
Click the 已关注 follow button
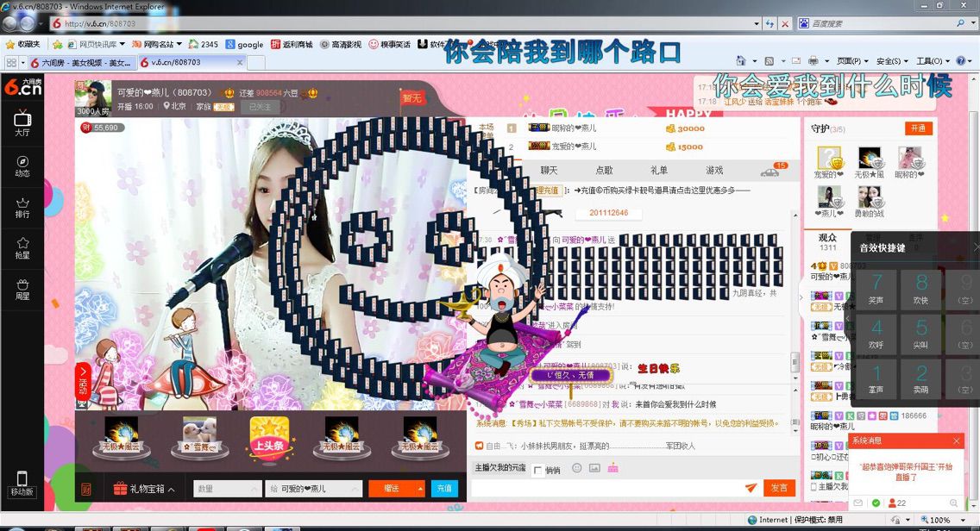pyautogui.click(x=260, y=107)
